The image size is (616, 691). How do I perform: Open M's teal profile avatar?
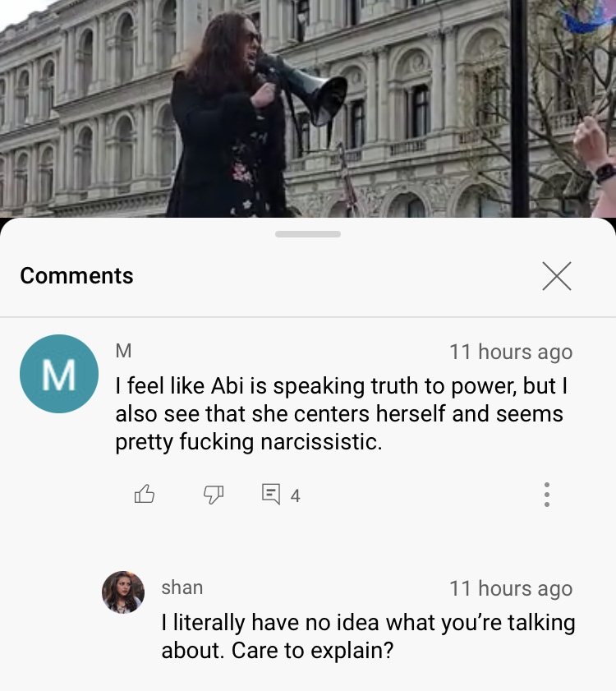point(59,374)
